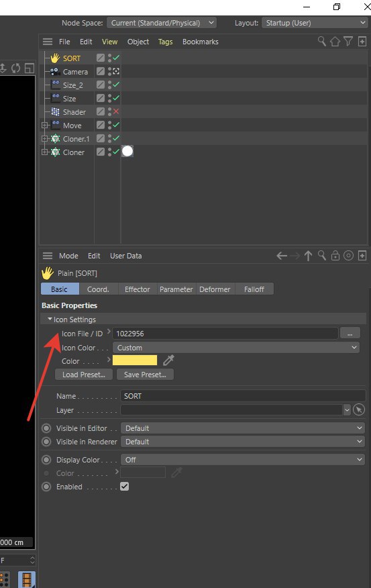Go forward in Attribute Manager history
Viewport: 371px width, 588px height.
click(x=295, y=256)
